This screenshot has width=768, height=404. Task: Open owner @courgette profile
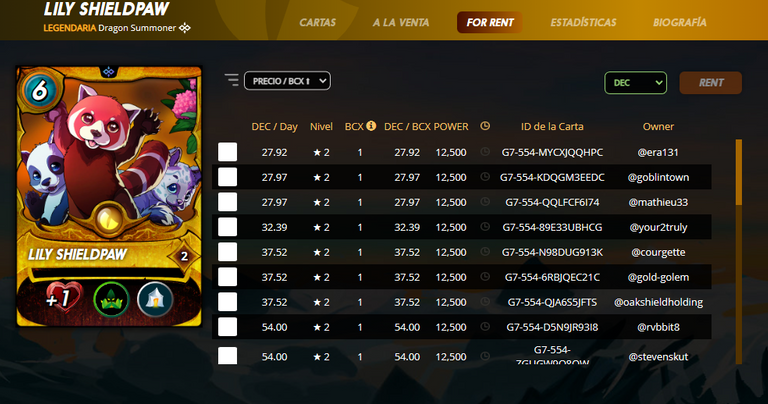[x=658, y=252]
